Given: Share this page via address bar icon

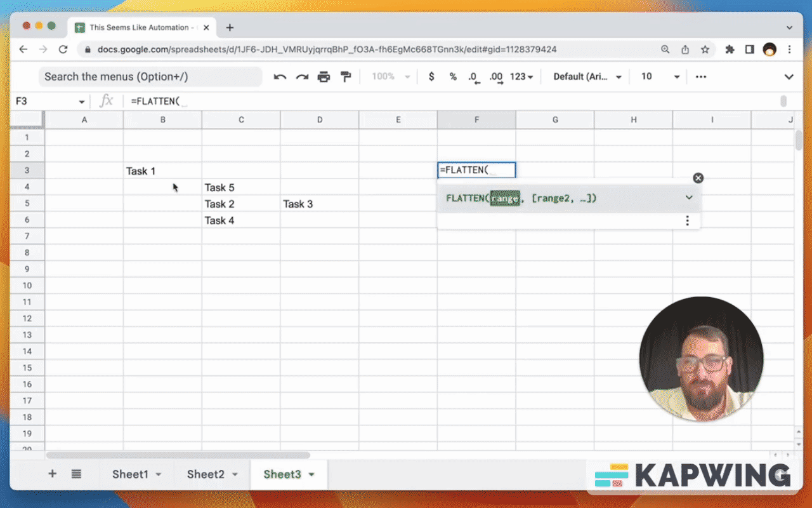Looking at the screenshot, I should tap(685, 49).
